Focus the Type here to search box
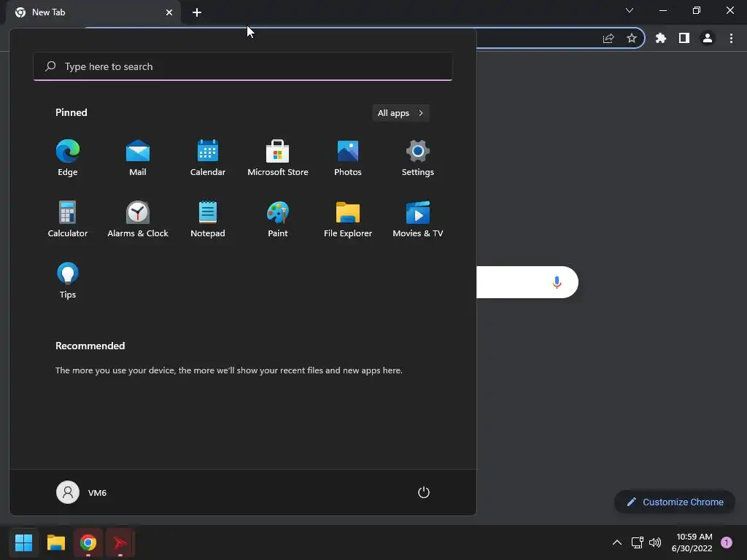The height and width of the screenshot is (560, 747). click(x=243, y=66)
